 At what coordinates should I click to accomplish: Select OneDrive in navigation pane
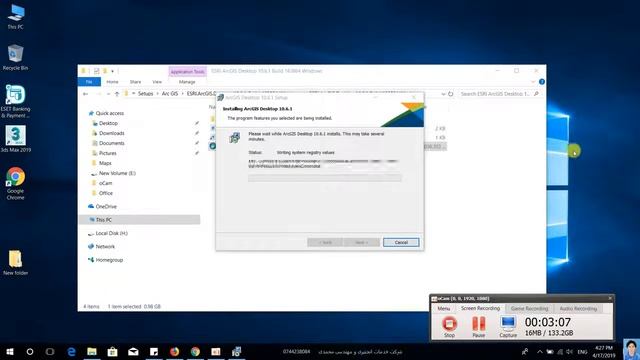click(106, 207)
